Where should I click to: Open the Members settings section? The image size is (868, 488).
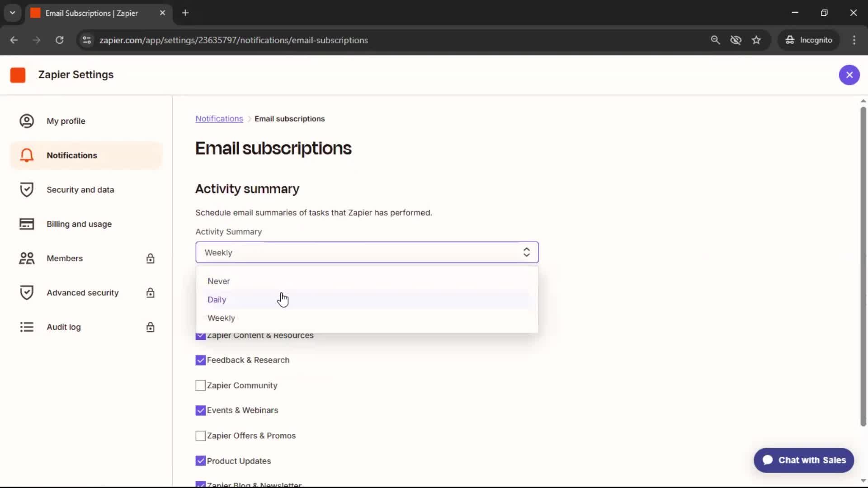[86, 258]
